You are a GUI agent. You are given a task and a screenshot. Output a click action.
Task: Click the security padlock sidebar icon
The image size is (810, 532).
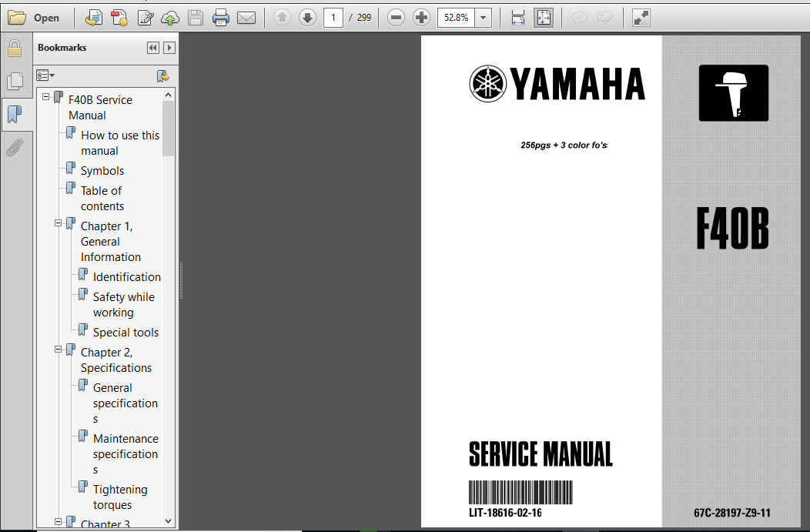(15, 49)
